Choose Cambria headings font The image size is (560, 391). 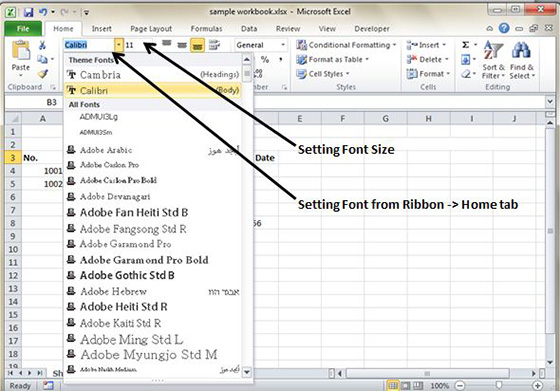[x=152, y=75]
